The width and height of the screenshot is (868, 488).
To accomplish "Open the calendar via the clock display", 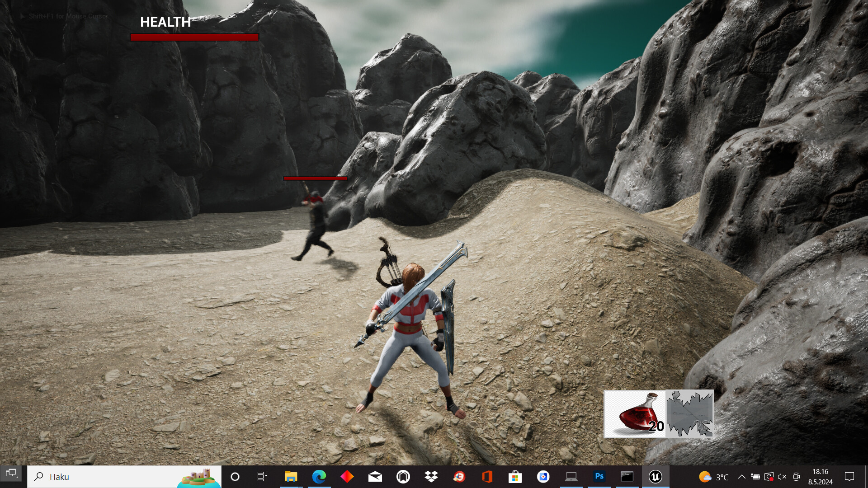I will click(821, 477).
